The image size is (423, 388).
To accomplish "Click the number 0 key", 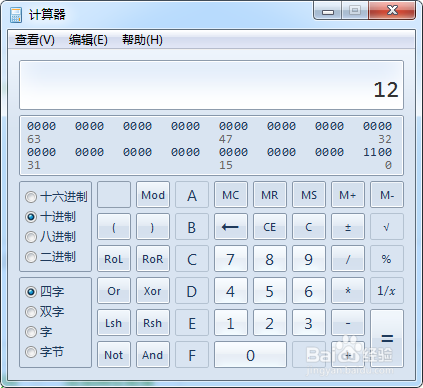I will (250, 355).
